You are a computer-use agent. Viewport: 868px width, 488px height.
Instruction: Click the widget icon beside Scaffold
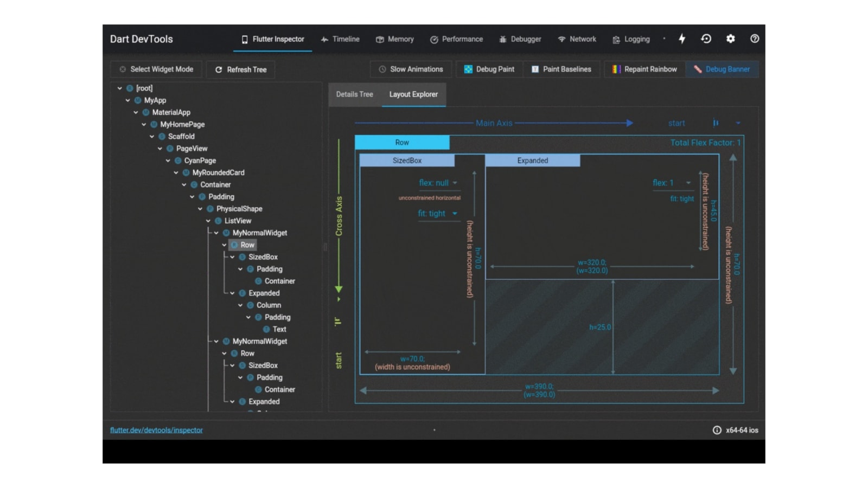(162, 137)
